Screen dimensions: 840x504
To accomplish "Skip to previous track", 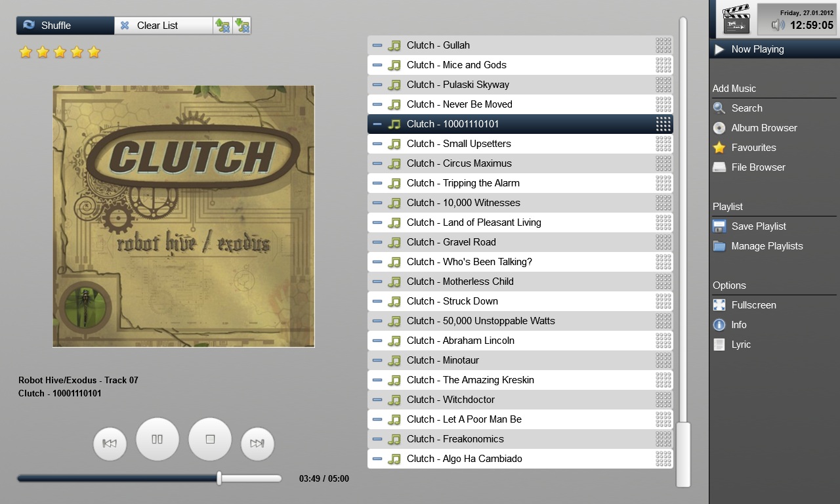I will [110, 443].
